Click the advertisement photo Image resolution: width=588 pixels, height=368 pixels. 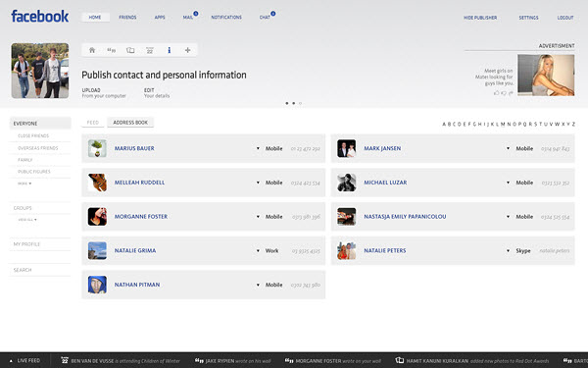pyautogui.click(x=546, y=76)
